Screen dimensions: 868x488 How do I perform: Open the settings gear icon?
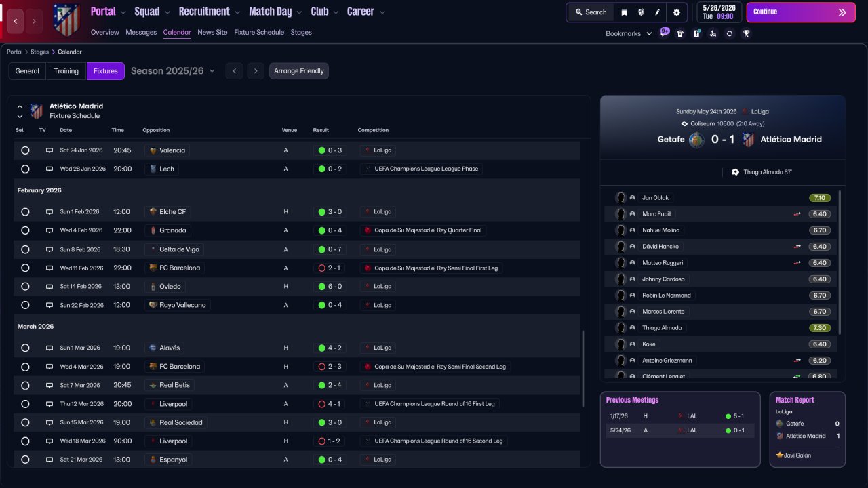[676, 12]
